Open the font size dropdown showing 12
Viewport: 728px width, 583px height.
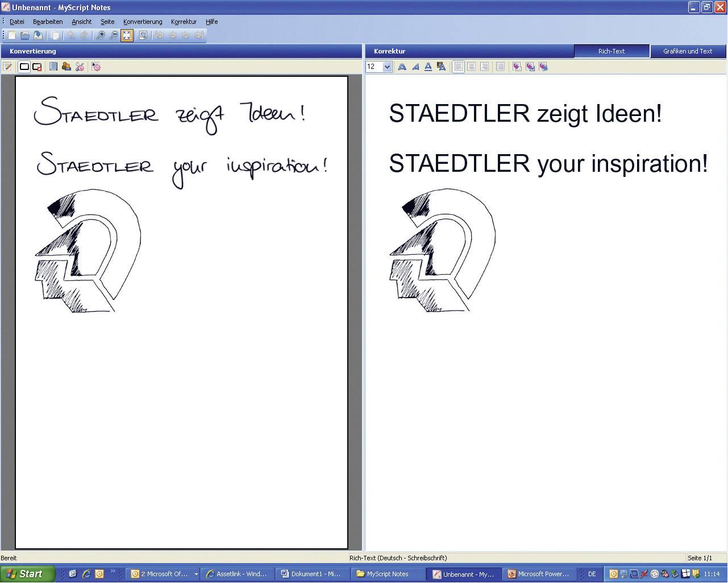pos(387,67)
